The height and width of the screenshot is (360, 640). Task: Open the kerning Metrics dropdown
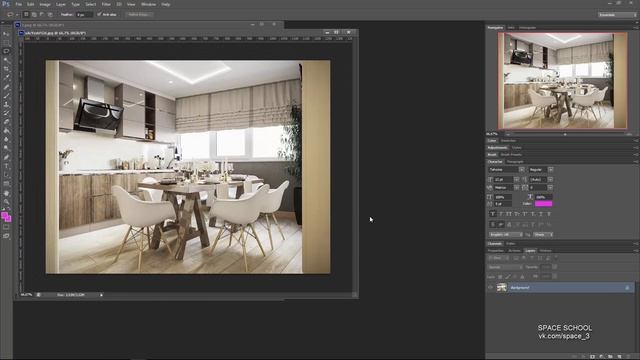(517, 187)
